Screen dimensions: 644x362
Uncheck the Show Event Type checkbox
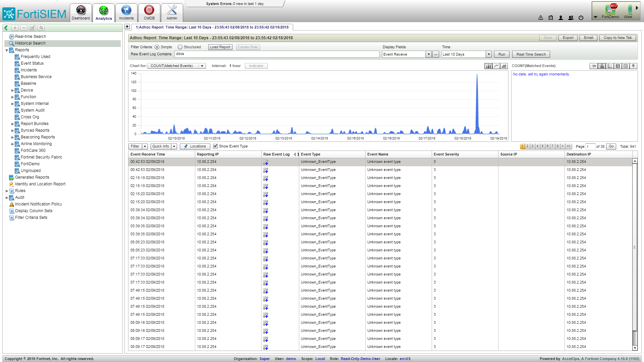(x=215, y=146)
